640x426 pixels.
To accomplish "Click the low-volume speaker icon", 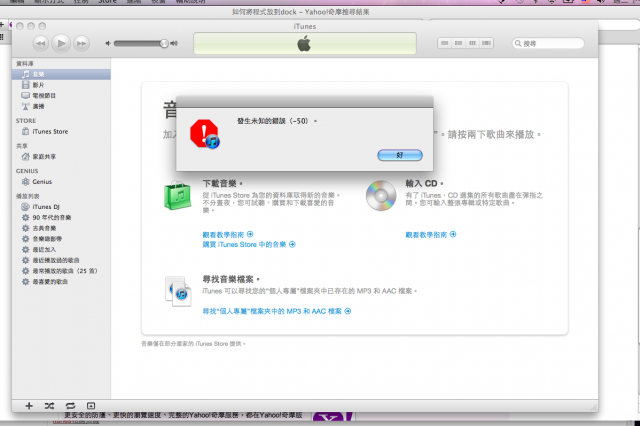I will [108, 43].
